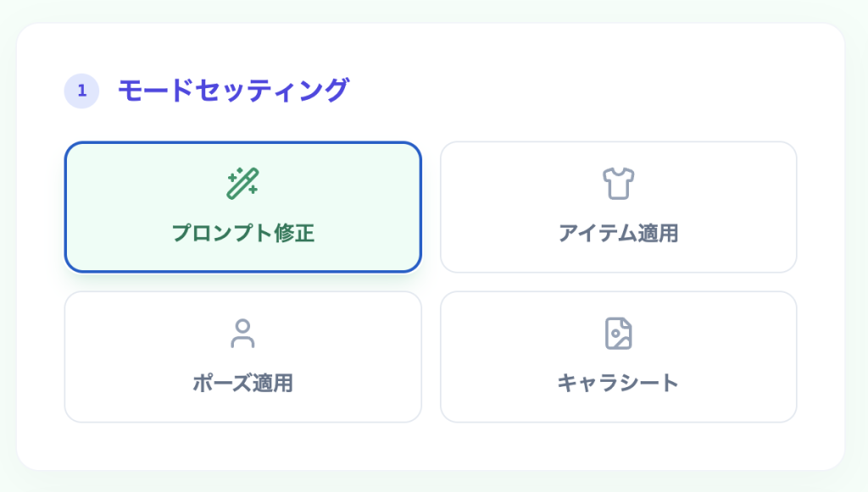868x492 pixels.
Task: Select the キャラシート mode card
Action: (x=618, y=357)
